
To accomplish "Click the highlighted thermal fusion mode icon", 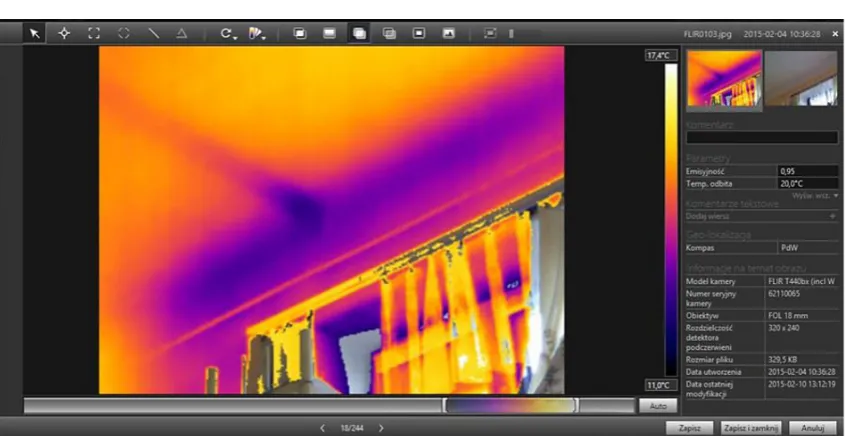I will (x=359, y=33).
